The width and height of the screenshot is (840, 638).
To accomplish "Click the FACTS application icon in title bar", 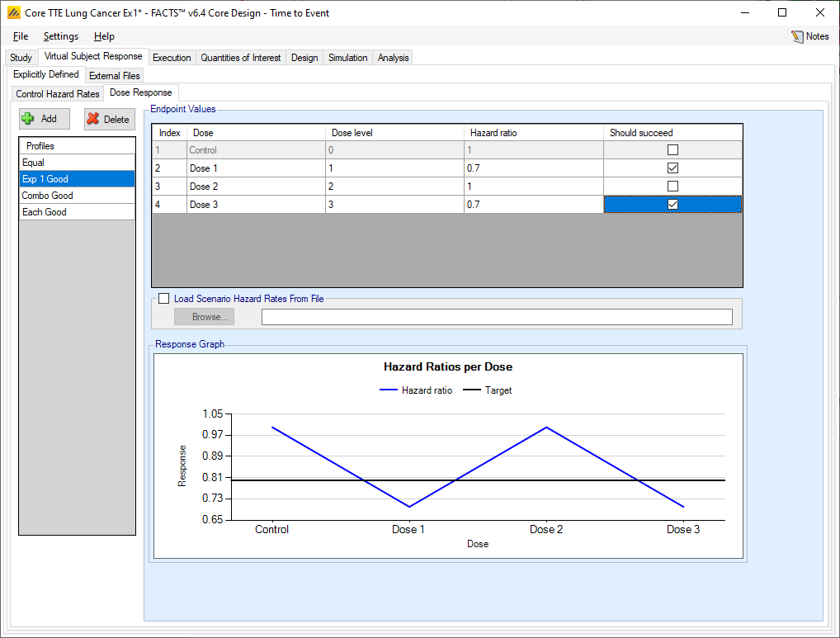I will [x=13, y=12].
